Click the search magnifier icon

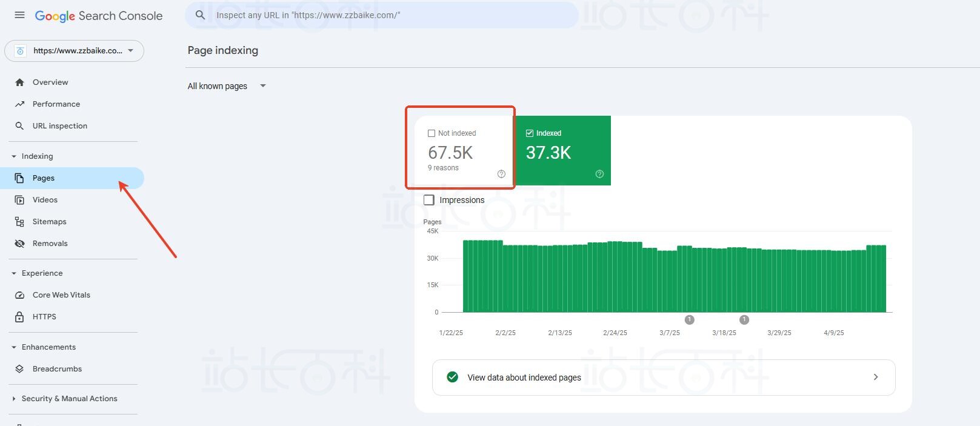(201, 15)
